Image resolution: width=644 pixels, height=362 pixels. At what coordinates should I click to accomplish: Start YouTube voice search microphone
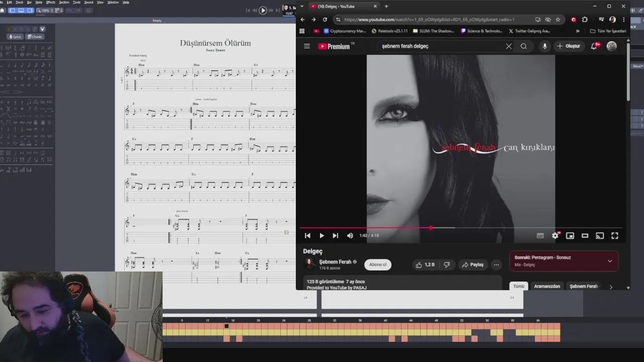click(x=544, y=46)
